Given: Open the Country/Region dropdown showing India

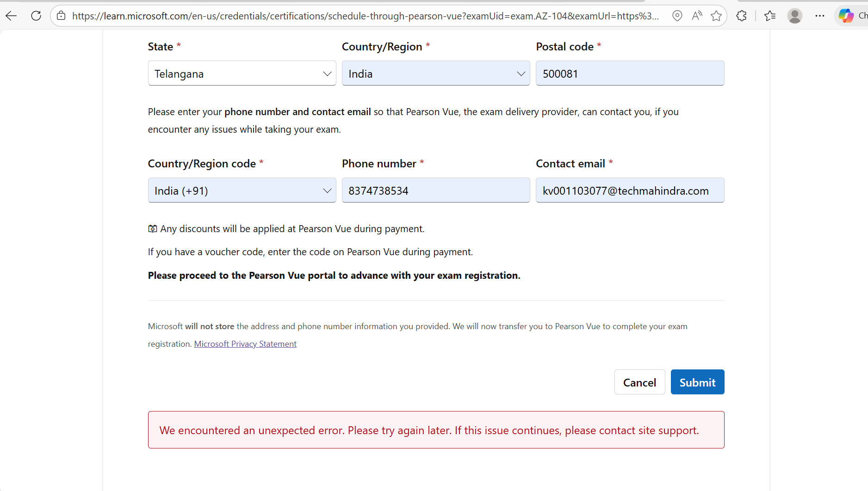Looking at the screenshot, I should point(436,73).
